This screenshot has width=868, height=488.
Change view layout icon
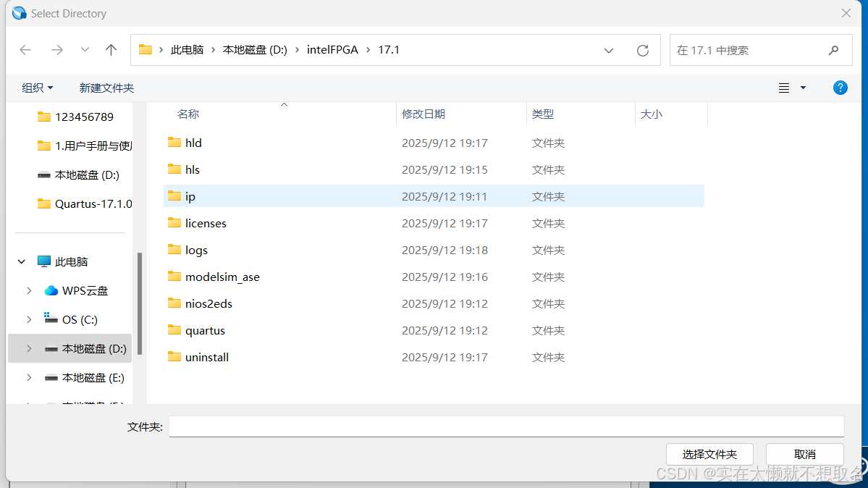(x=784, y=88)
